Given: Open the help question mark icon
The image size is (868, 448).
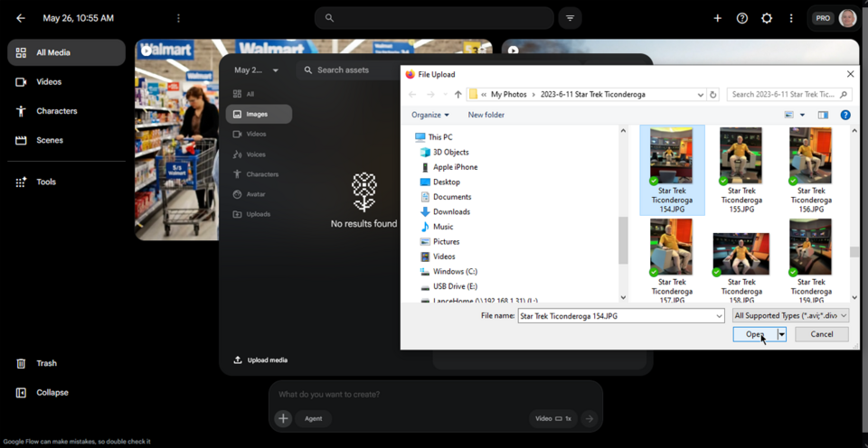Looking at the screenshot, I should pyautogui.click(x=741, y=18).
